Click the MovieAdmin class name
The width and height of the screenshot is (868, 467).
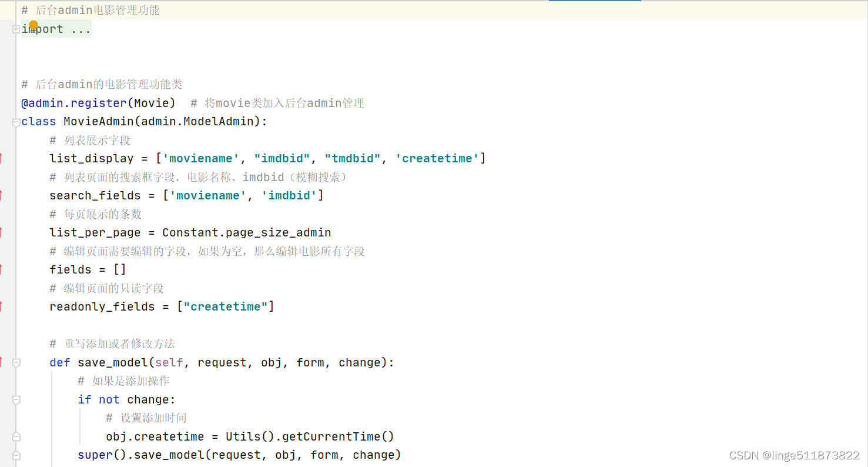tap(99, 121)
